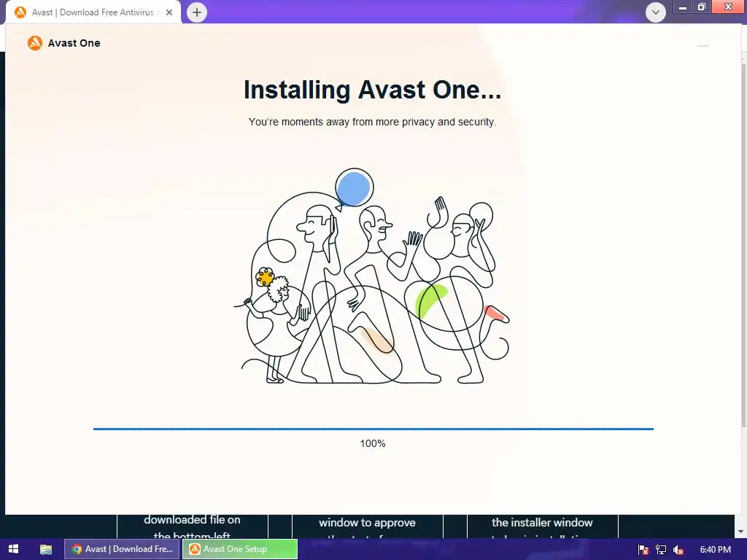Image resolution: width=747 pixels, height=560 pixels.
Task: Click the privacy and security subtitle text
Action: point(372,122)
